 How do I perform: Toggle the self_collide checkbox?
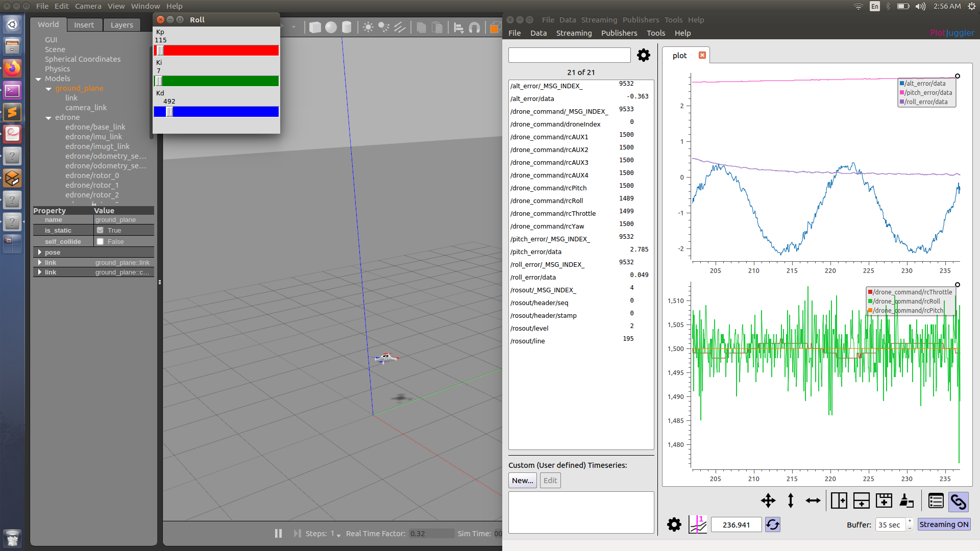[101, 241]
